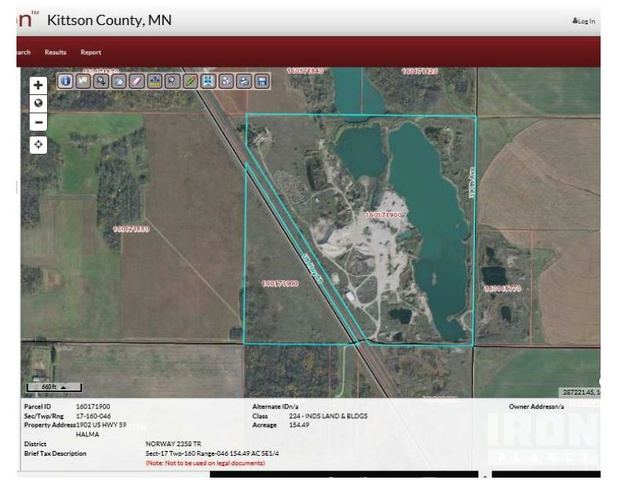Reset map to full extent globe
This screenshot has height=480, width=621.
tap(39, 103)
